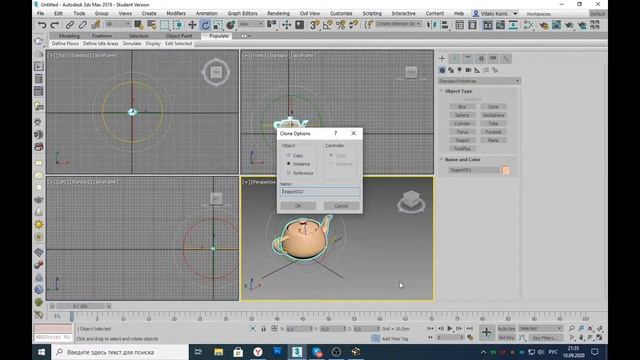
Task: Click OK in Clone Options dialog
Action: 298,206
